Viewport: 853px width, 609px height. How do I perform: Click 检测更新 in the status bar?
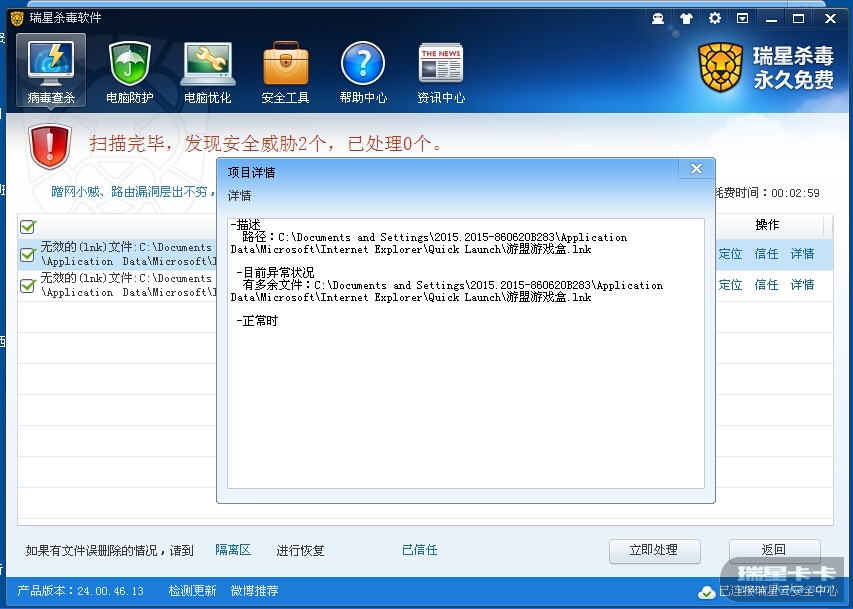tap(192, 590)
